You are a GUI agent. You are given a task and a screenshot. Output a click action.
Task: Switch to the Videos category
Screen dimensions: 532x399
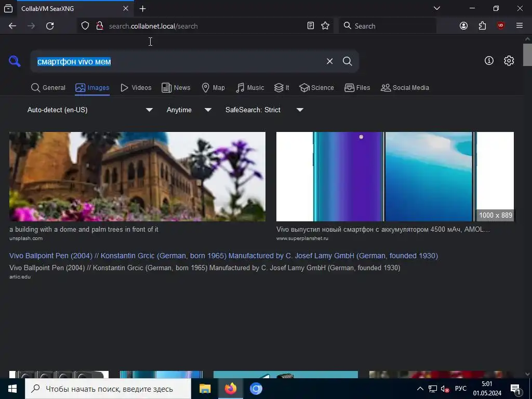pyautogui.click(x=136, y=87)
